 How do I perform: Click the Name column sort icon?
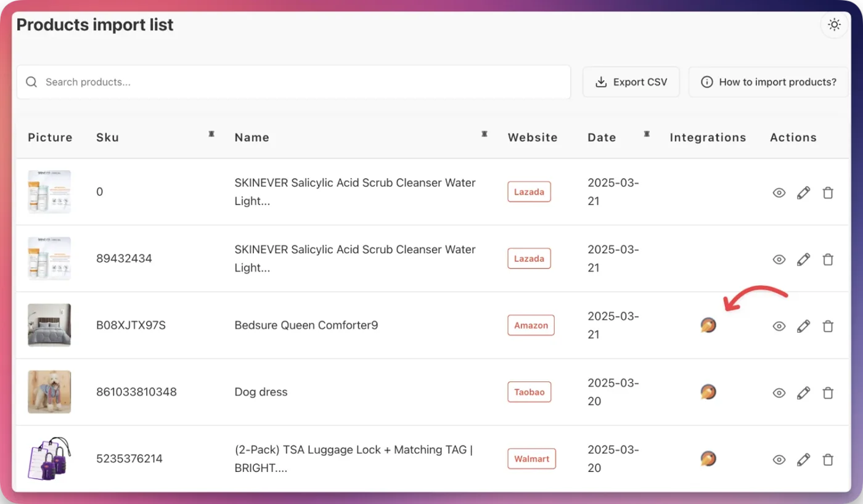(x=485, y=134)
